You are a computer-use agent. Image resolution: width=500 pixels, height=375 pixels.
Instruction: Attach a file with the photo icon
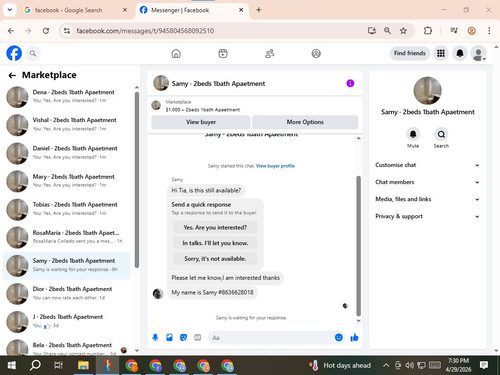click(169, 337)
